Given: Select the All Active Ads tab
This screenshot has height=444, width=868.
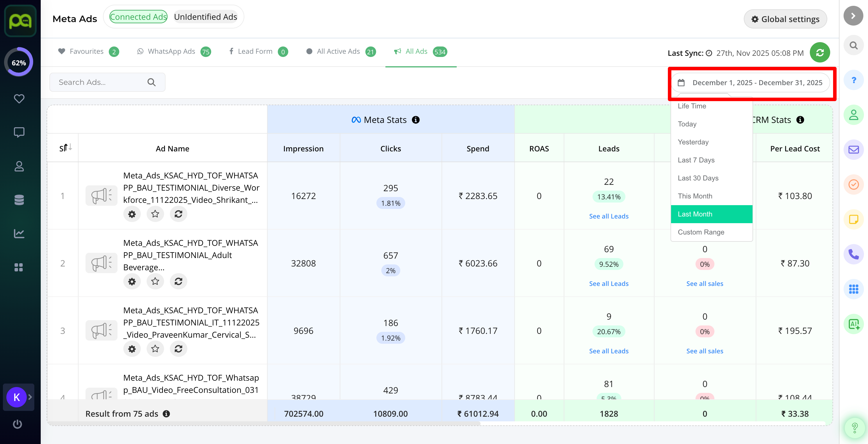Looking at the screenshot, I should 338,51.
